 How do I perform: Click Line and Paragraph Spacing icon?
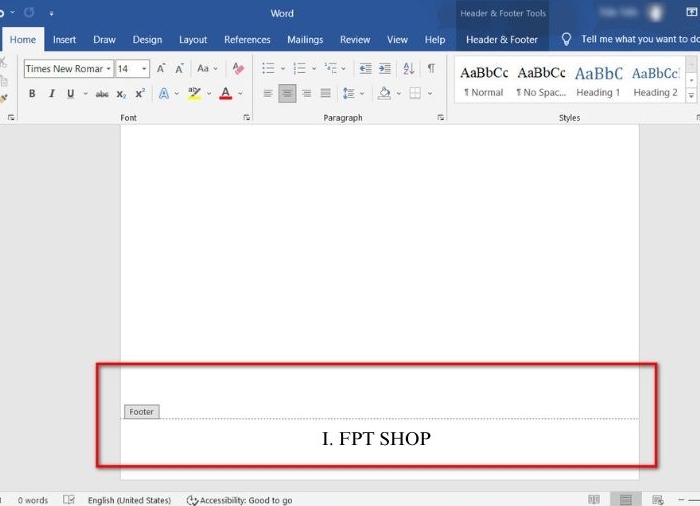tap(348, 94)
